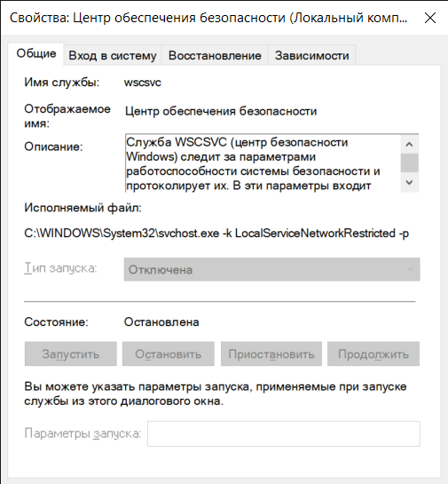
Task: Focus the Параметры запуска input field
Action: click(284, 433)
